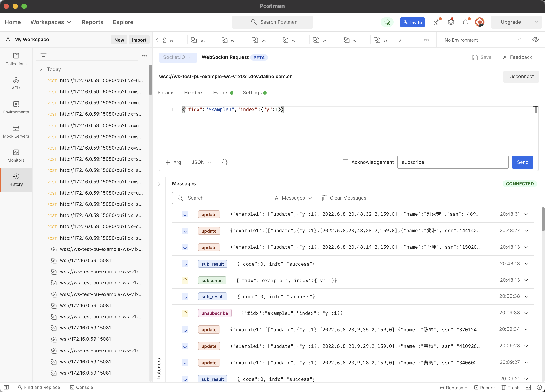Viewport: 545px width, 392px height.
Task: Open Explore in top navigation
Action: (x=123, y=22)
